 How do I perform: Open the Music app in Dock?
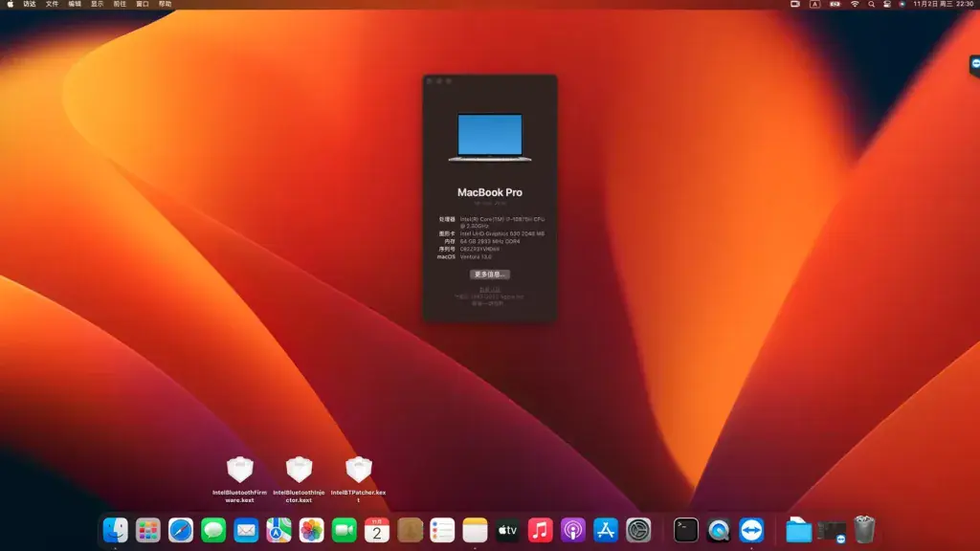540,530
